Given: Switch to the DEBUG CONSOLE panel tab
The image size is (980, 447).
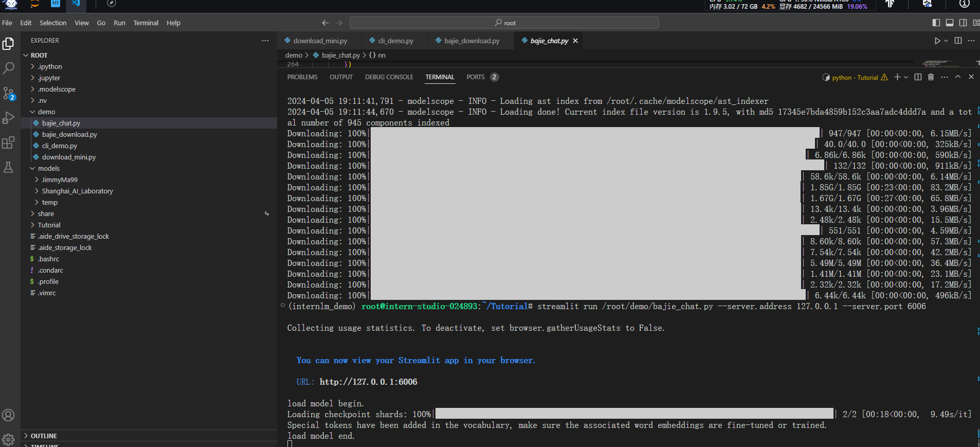Looking at the screenshot, I should pyautogui.click(x=389, y=77).
